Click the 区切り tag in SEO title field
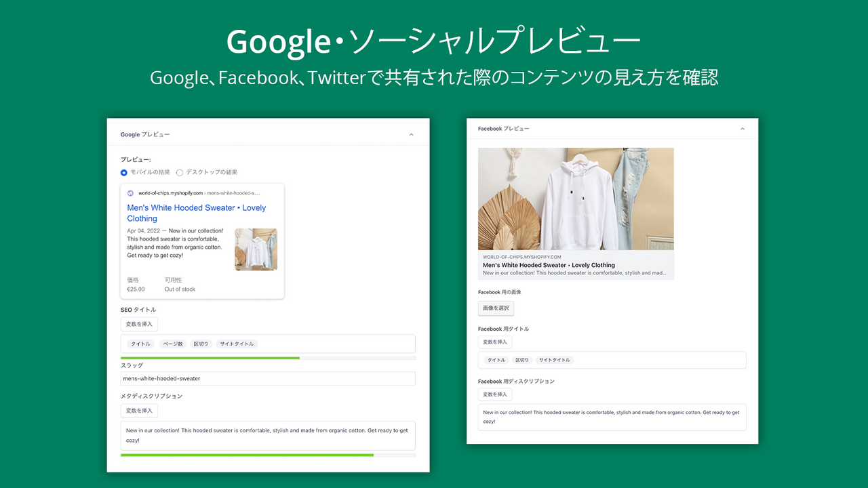The width and height of the screenshot is (868, 488). [201, 344]
